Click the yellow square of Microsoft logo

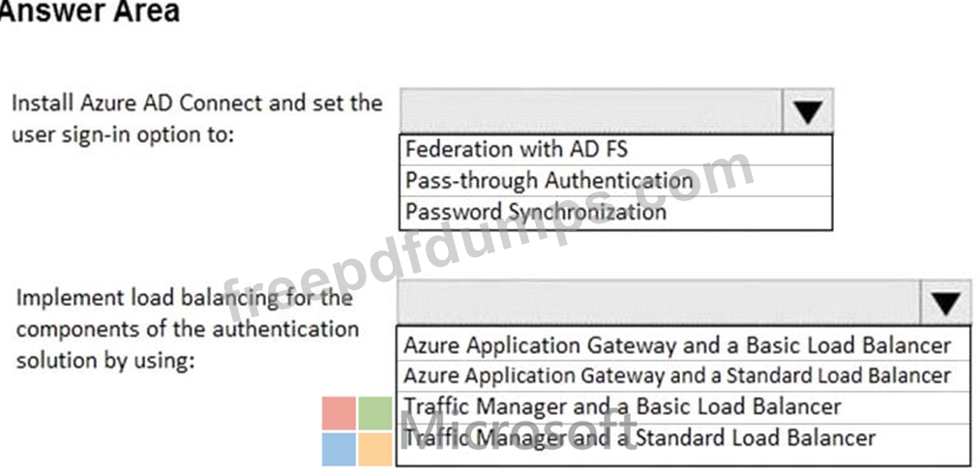375,449
